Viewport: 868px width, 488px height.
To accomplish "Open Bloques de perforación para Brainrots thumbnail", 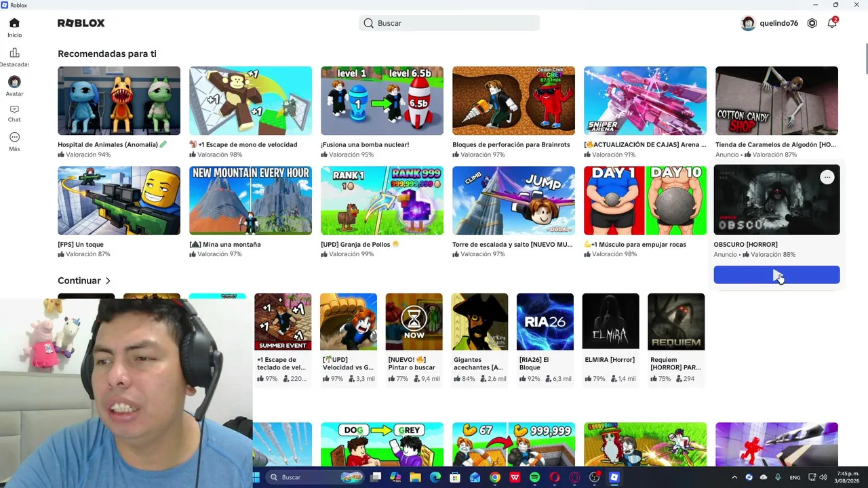I will [513, 101].
